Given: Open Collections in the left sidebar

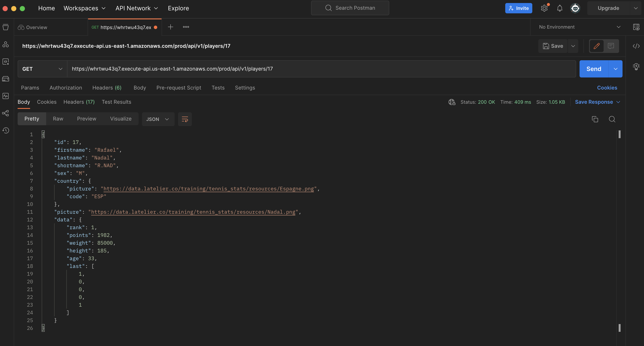Looking at the screenshot, I should pyautogui.click(x=6, y=27).
